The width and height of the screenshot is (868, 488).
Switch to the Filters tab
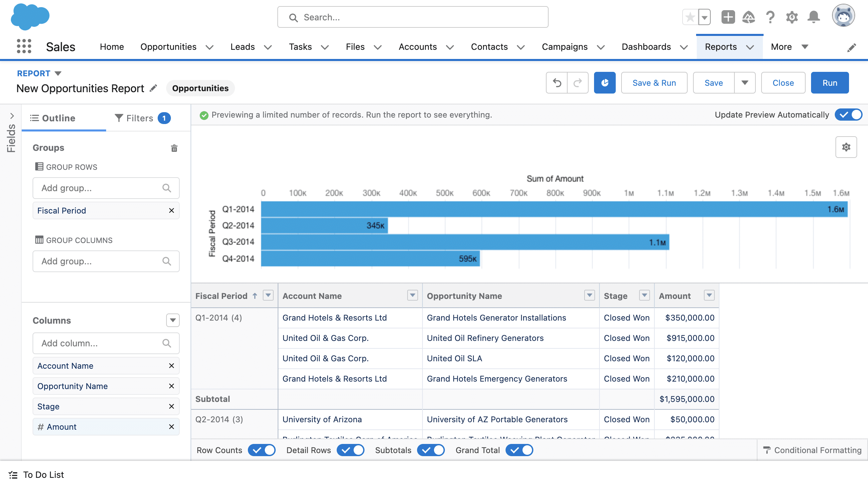[140, 118]
